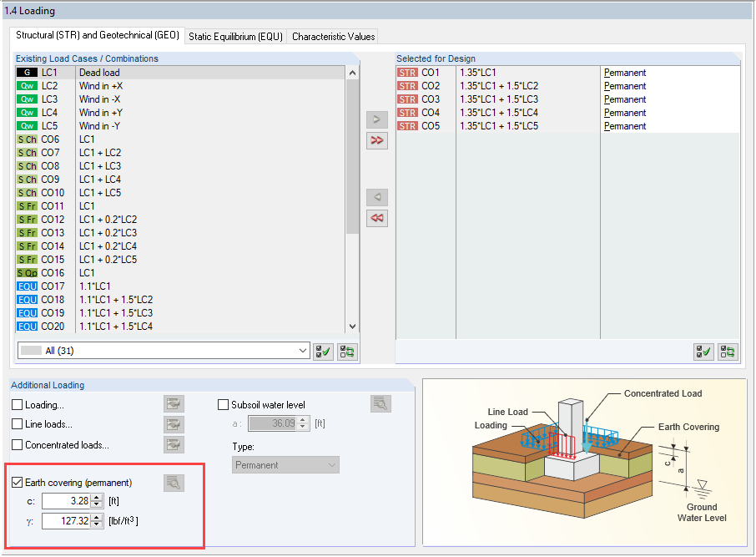
Task: Select CO20 row in existing list
Action: [180, 327]
